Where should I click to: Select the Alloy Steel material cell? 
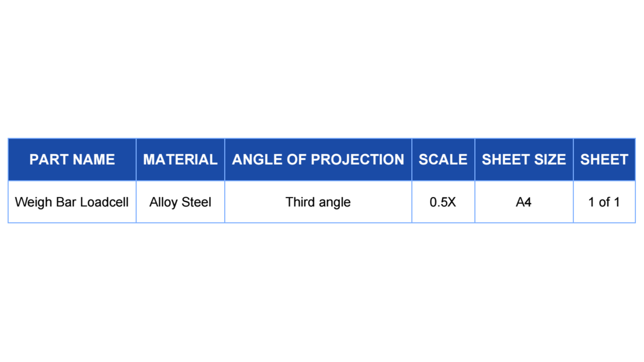point(180,202)
